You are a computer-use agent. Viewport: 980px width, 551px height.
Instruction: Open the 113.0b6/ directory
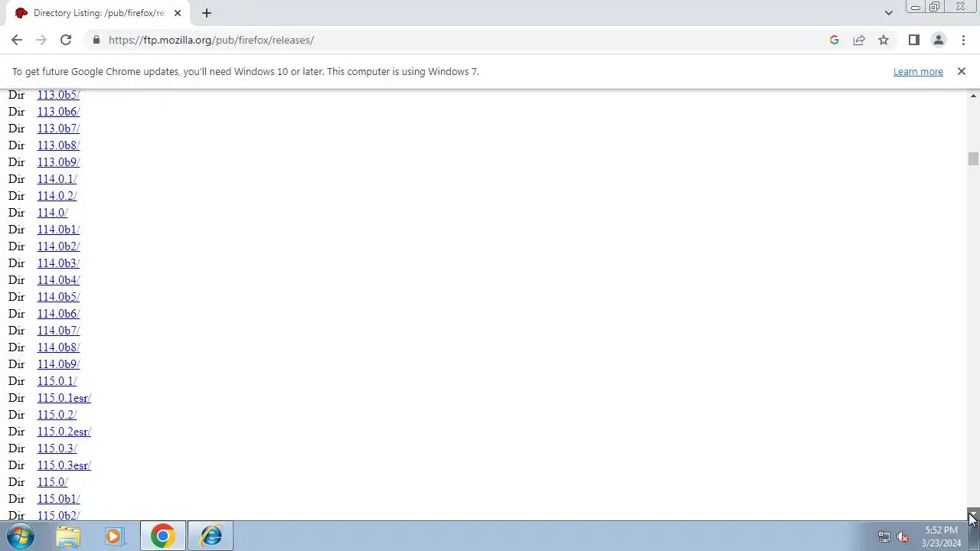(58, 112)
